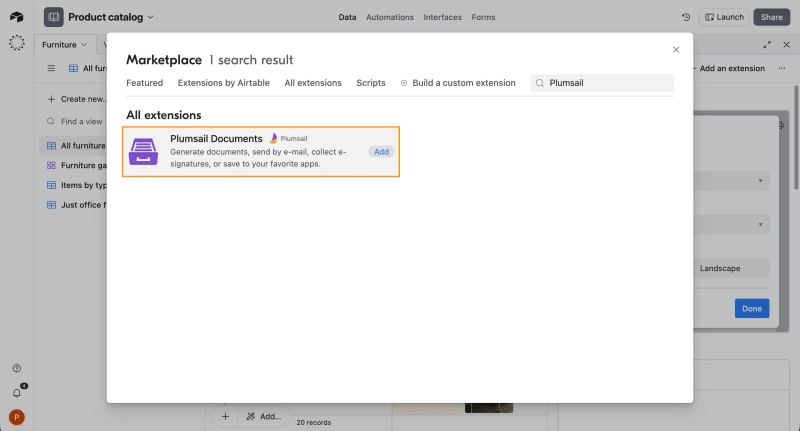Screen dimensions: 800x431
Task: Open the second dropdown in extension settings
Action: point(731,224)
